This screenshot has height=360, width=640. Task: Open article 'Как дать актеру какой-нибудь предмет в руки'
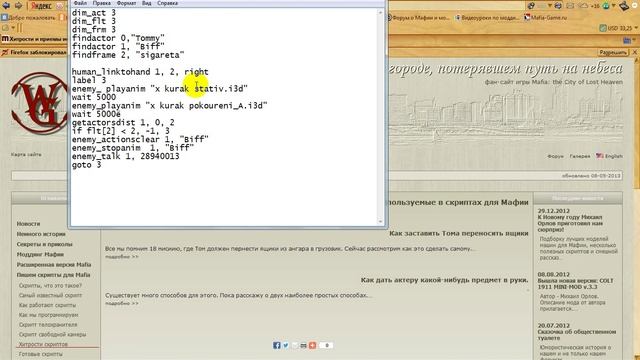click(444, 280)
